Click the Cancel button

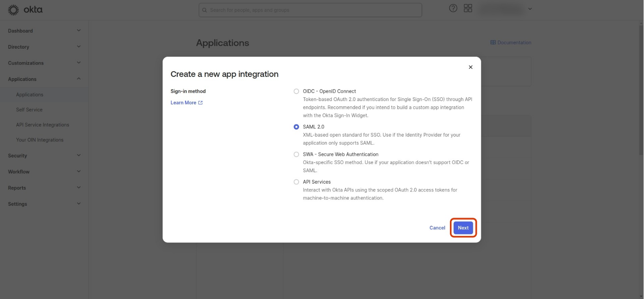[437, 228]
